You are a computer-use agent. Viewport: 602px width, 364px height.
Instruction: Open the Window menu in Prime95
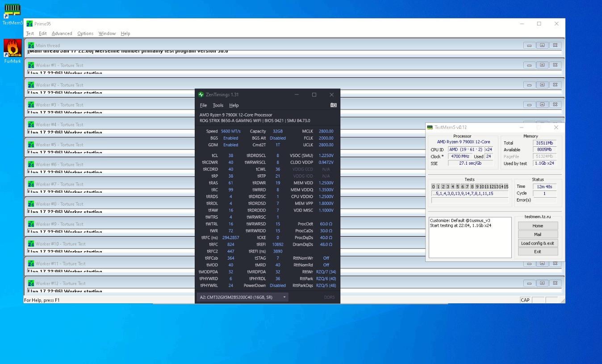(x=107, y=33)
